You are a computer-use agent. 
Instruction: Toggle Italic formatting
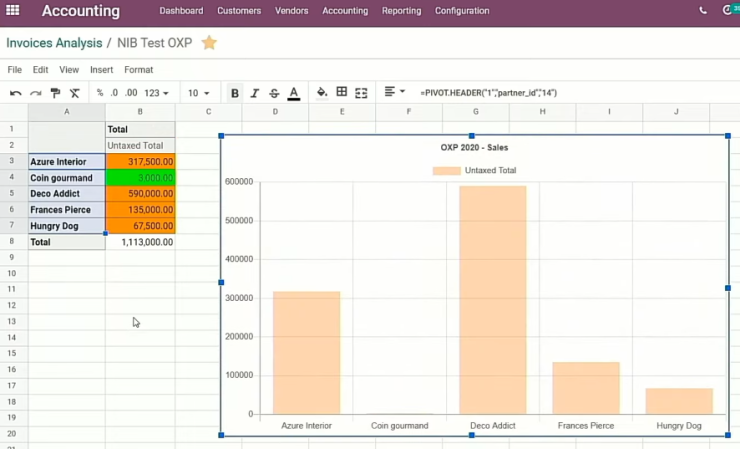254,93
